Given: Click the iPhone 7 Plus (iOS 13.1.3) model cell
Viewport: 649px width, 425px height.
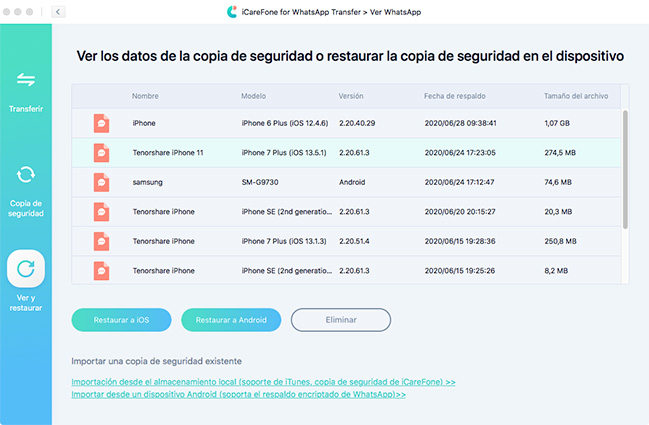Looking at the screenshot, I should (x=284, y=241).
